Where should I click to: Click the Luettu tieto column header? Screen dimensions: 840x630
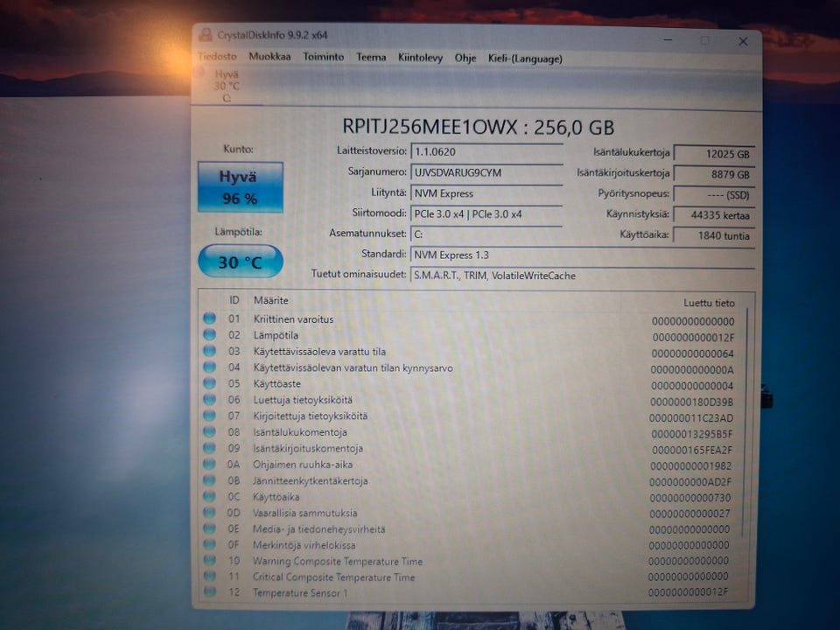[709, 303]
